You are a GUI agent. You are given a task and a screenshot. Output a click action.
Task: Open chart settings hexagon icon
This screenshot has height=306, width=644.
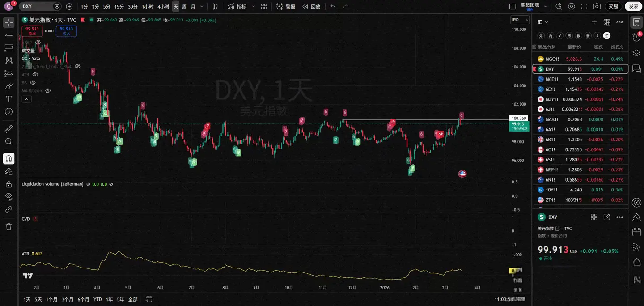pos(571,6)
